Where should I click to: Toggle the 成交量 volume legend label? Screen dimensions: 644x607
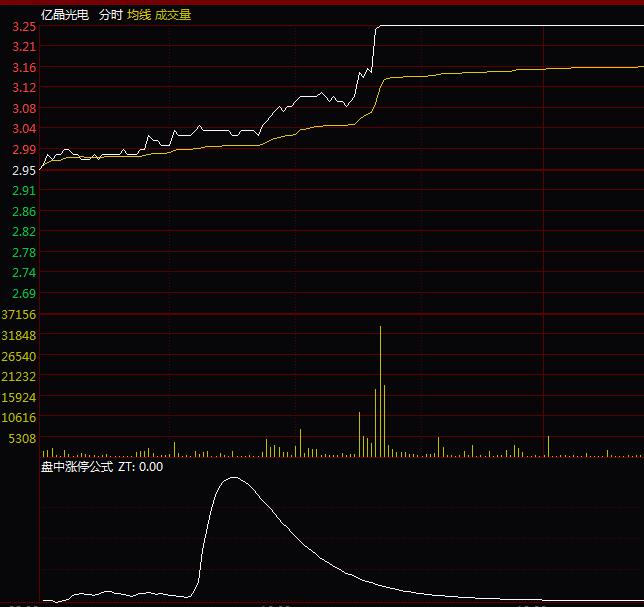point(173,15)
